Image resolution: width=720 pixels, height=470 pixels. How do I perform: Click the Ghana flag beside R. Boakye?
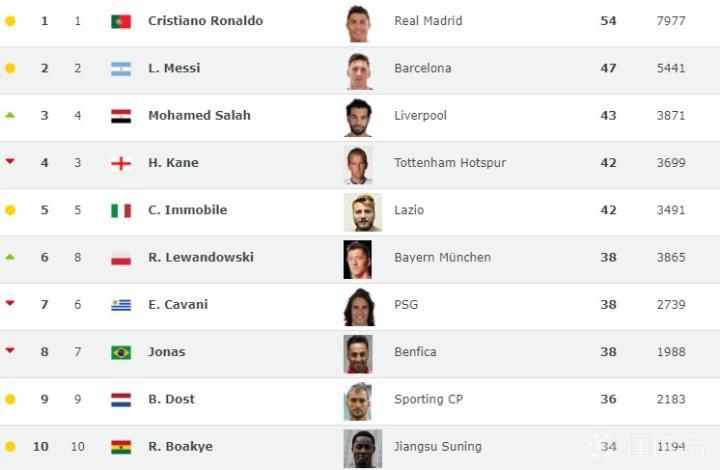tap(121, 447)
